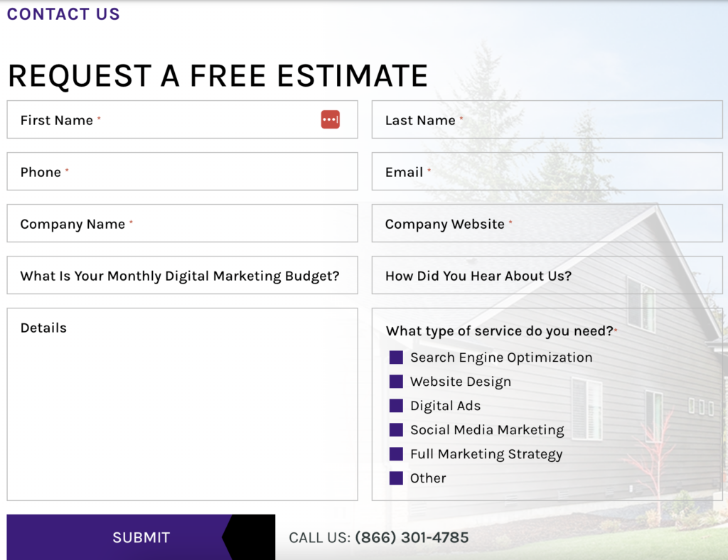Screen dimensions: 728x560
Task: Check the Search Engine Optimization service box
Action: pos(395,357)
